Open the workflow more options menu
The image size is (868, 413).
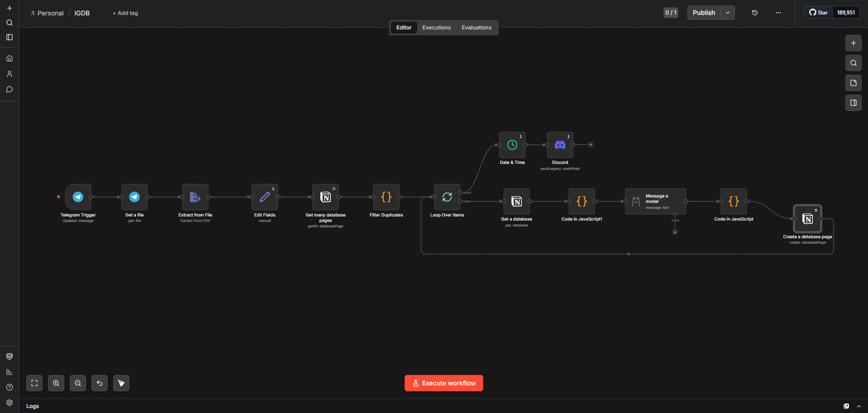click(778, 13)
